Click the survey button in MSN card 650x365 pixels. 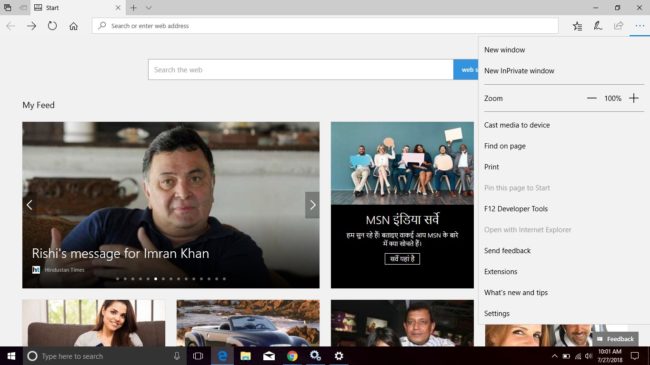(402, 259)
